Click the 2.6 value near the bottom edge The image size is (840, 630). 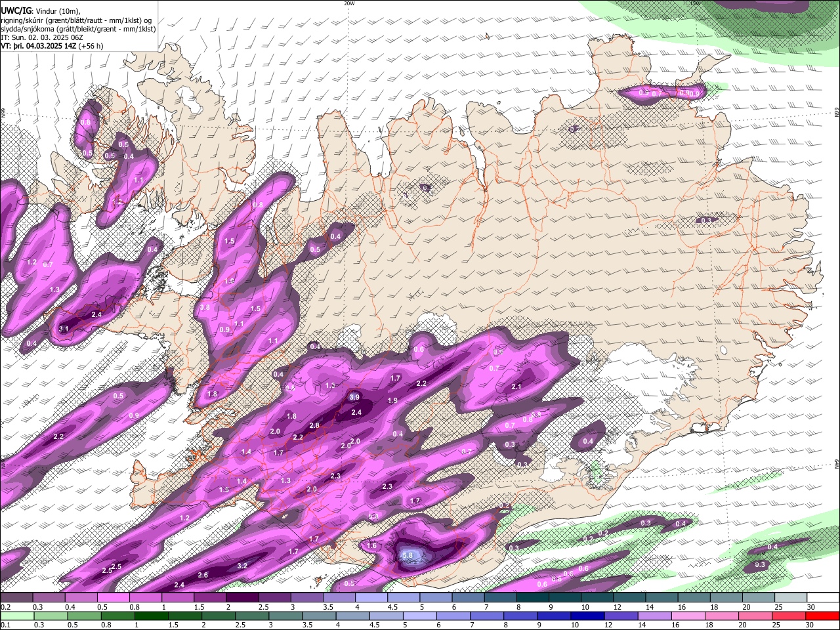pos(203,576)
